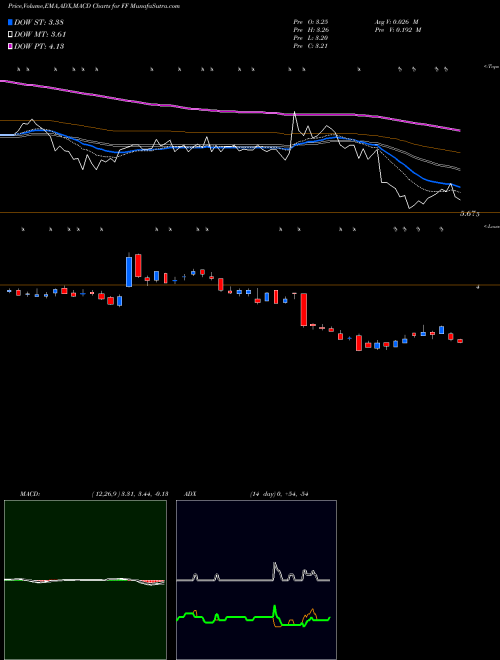The width and height of the screenshot is (500, 660).
Task: Open the green MACD indicator panel
Action: 85,580
